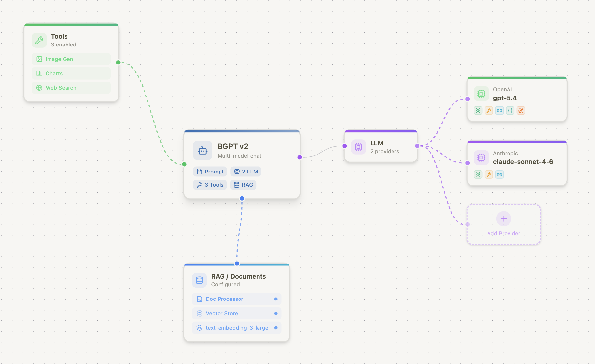The width and height of the screenshot is (595, 364).
Task: Click the tools wrench icon on gpt-5.4
Action: tap(489, 111)
